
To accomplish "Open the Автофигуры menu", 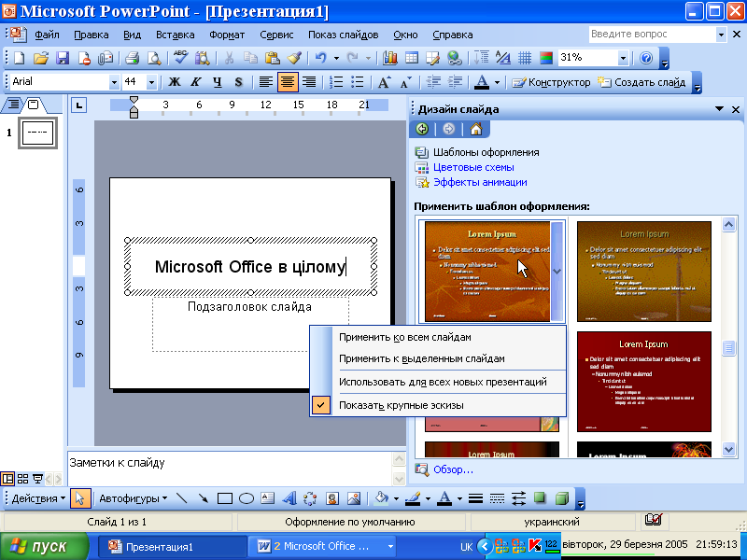I will tap(133, 498).
